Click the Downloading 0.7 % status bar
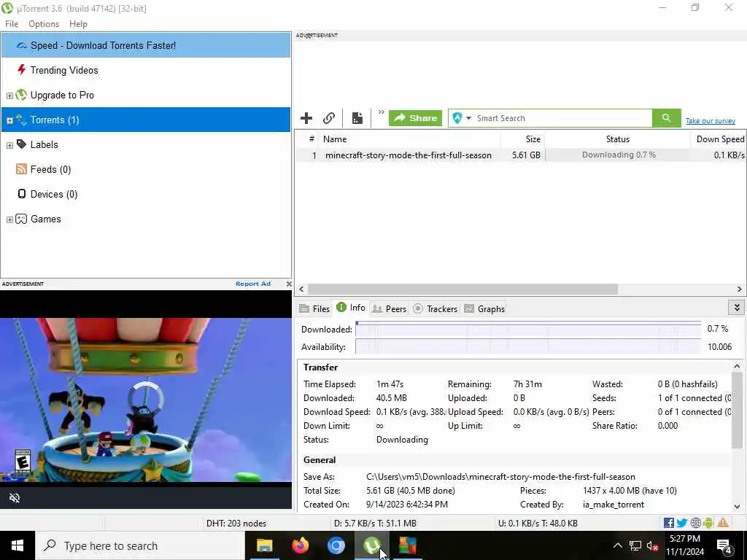Screen dimensions: 747x560 pyautogui.click(x=618, y=155)
